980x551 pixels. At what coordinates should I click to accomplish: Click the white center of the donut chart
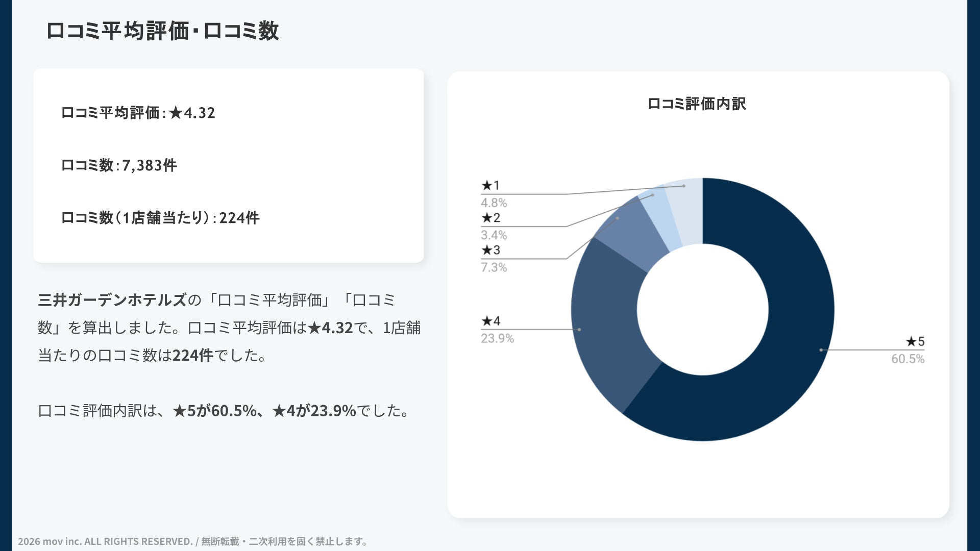[702, 310]
